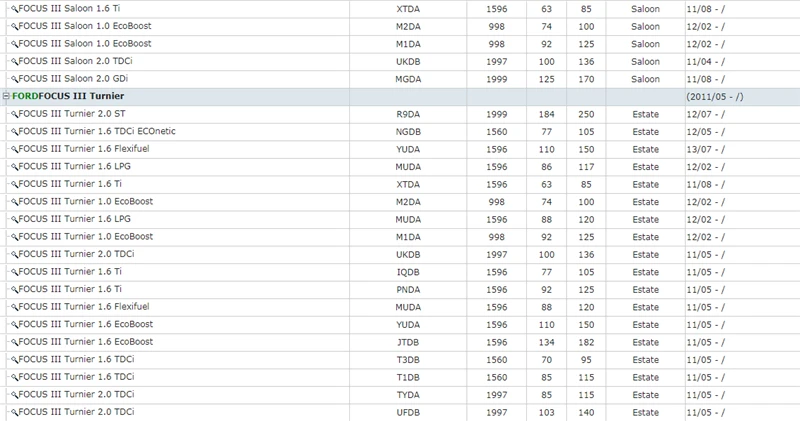800x421 pixels.
Task: Click magnifier icon for Saloon 1.0 EcoBoost M1DA
Action: pyautogui.click(x=14, y=44)
